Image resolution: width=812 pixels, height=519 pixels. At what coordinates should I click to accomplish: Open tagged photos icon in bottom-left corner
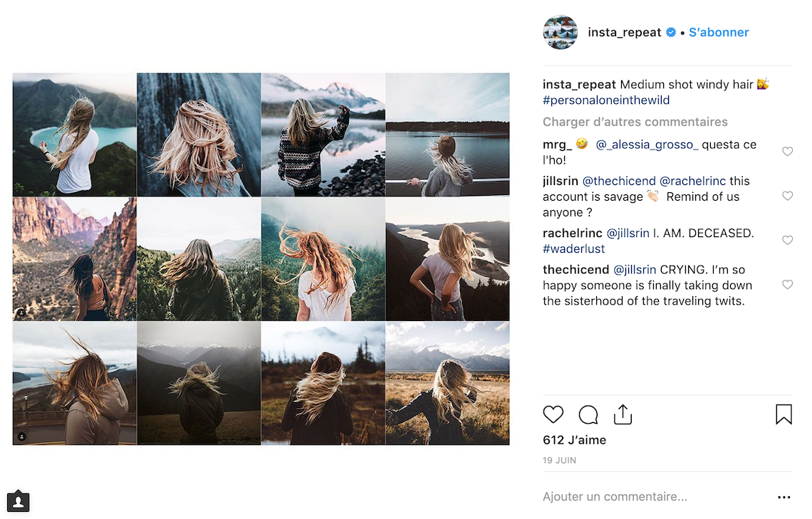click(x=18, y=501)
